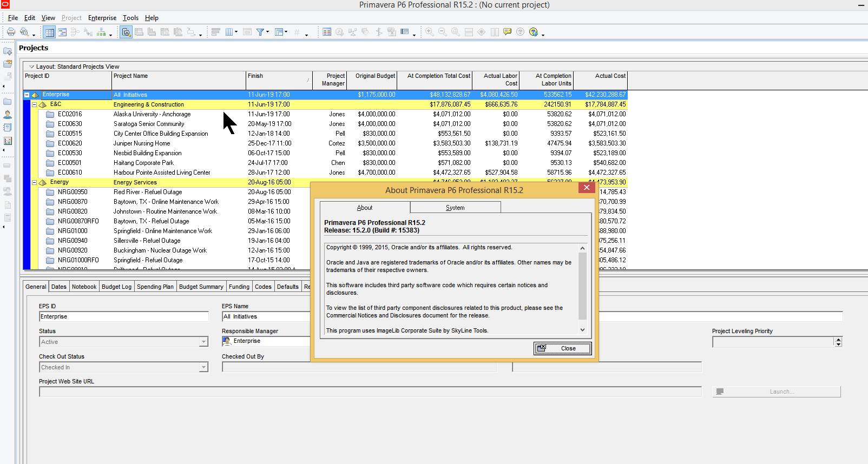The width and height of the screenshot is (868, 464).
Task: Open the Projects folder icon in the sidebar
Action: pos(8,101)
